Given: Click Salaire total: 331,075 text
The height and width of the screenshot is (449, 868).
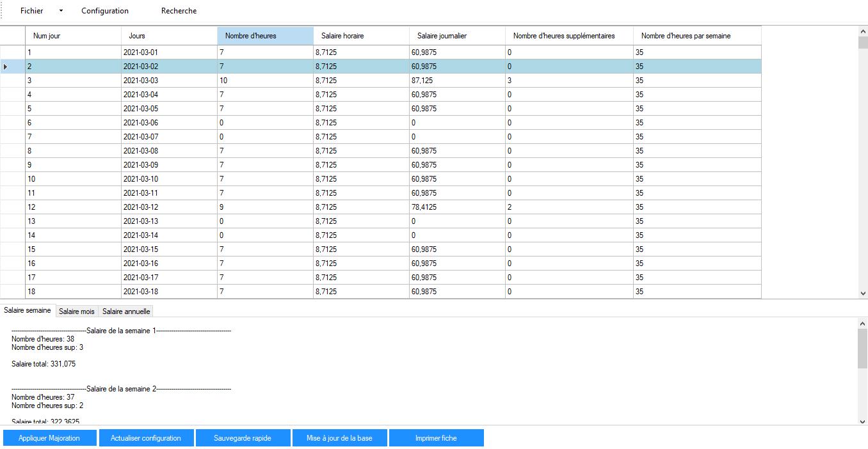Looking at the screenshot, I should (44, 364).
